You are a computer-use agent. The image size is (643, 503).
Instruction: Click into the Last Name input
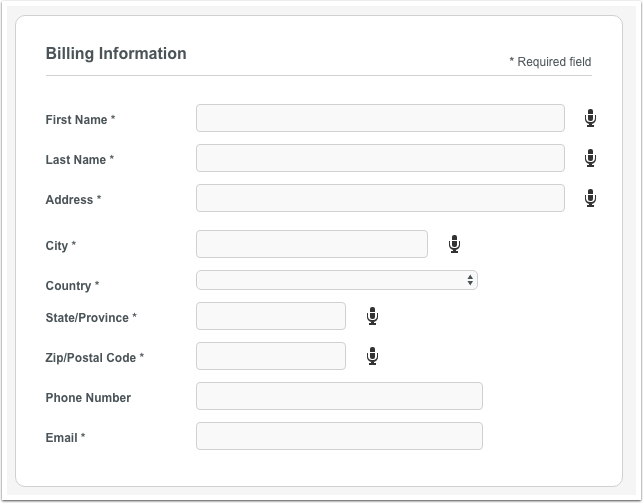[x=380, y=158]
